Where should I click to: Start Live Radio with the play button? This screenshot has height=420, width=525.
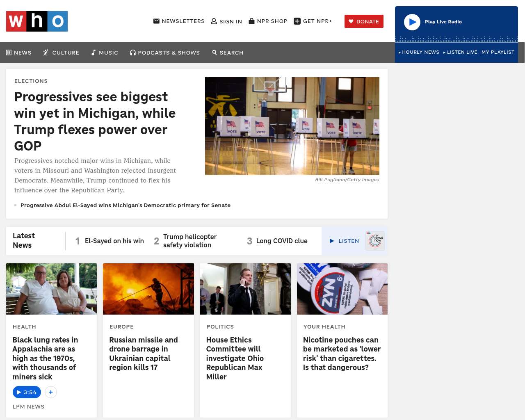pyautogui.click(x=412, y=22)
